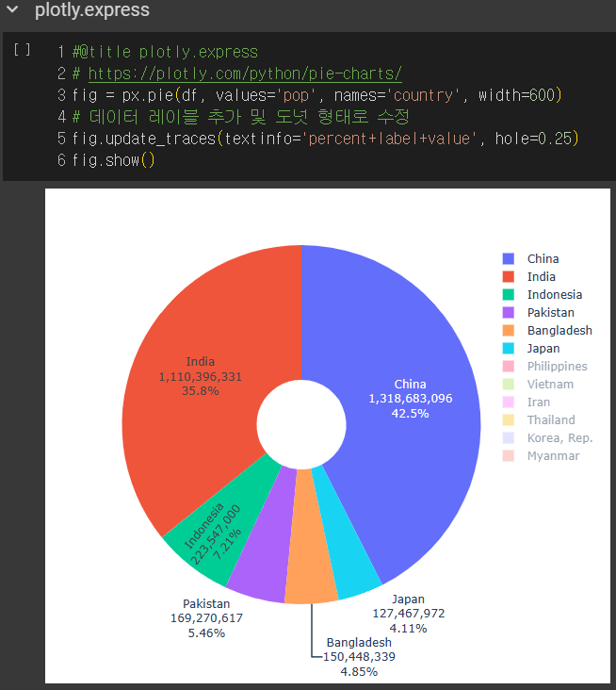This screenshot has height=690, width=616.
Task: Place cursor in the px.pie code line
Action: pyautogui.click(x=317, y=95)
